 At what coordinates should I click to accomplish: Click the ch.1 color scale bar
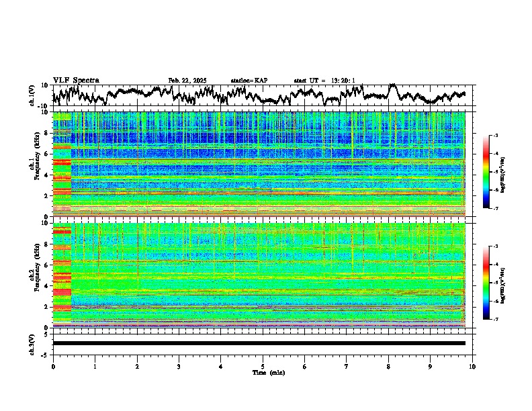tap(486, 172)
